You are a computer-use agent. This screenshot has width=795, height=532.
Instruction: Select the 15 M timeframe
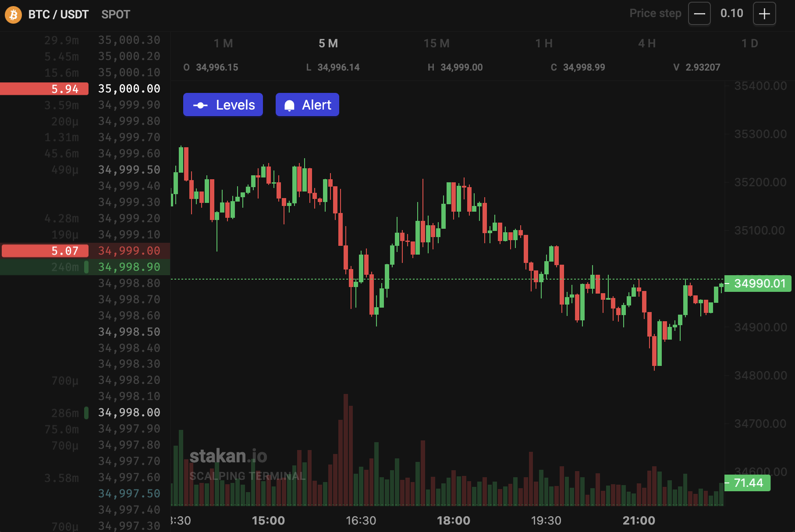coord(436,43)
